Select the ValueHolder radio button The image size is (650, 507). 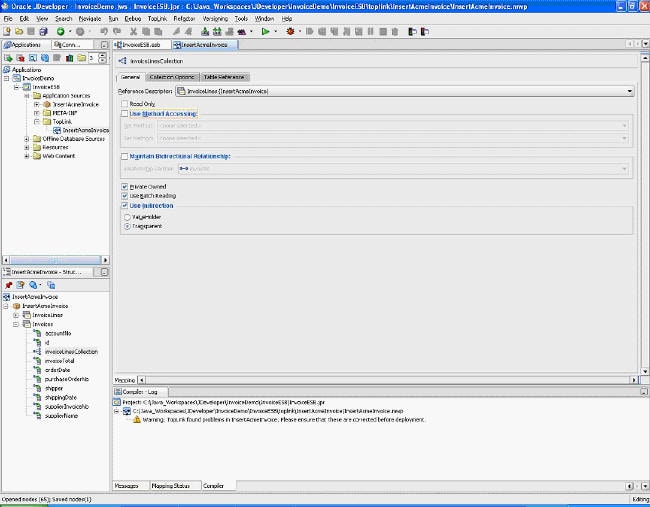(x=127, y=217)
